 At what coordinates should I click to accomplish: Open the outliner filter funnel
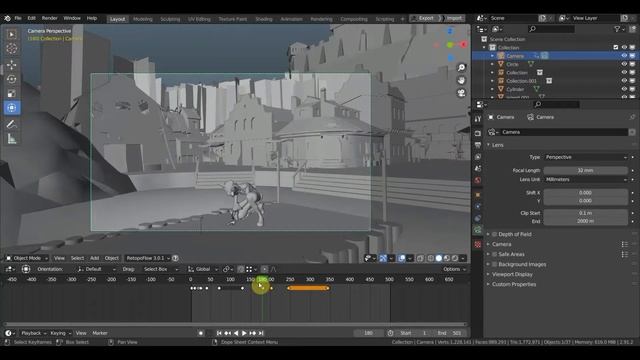click(x=618, y=29)
